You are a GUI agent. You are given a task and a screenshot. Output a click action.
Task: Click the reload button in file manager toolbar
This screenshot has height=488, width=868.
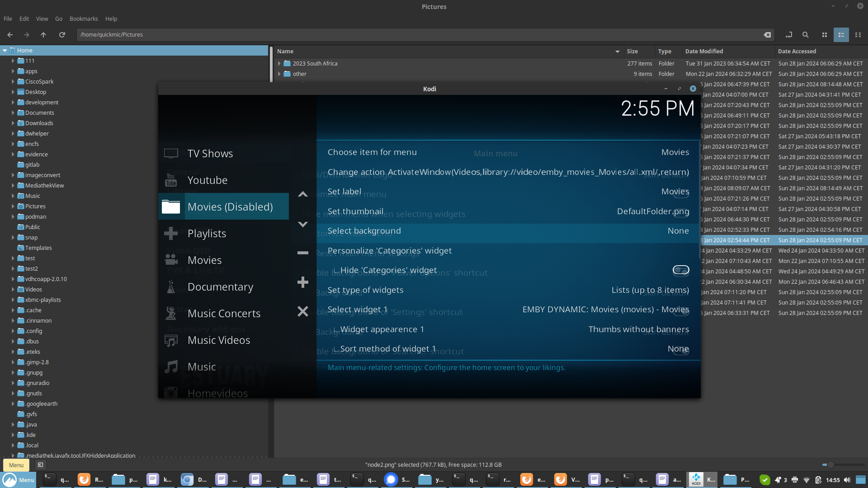62,35
